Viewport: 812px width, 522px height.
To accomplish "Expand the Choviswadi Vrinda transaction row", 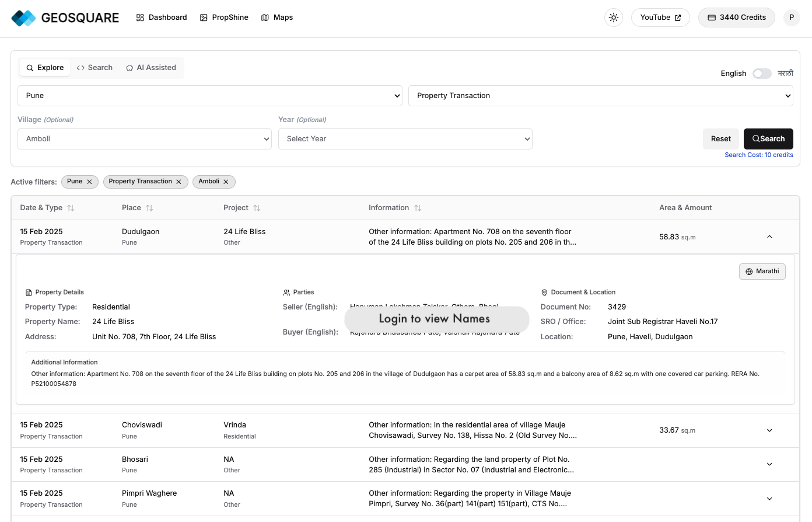I will (x=769, y=430).
